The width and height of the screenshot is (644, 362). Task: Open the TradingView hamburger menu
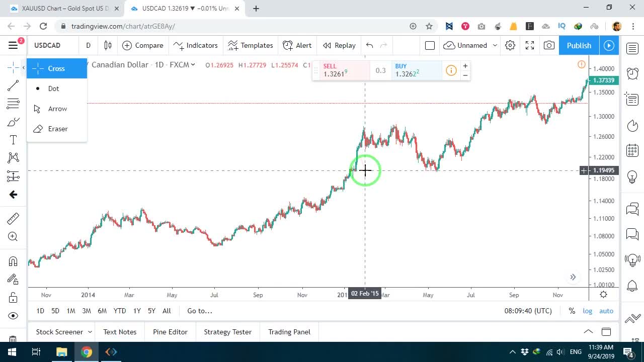click(13, 45)
